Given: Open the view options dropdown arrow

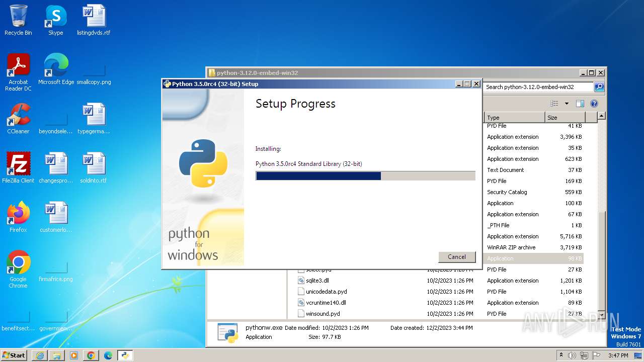Looking at the screenshot, I should point(567,104).
